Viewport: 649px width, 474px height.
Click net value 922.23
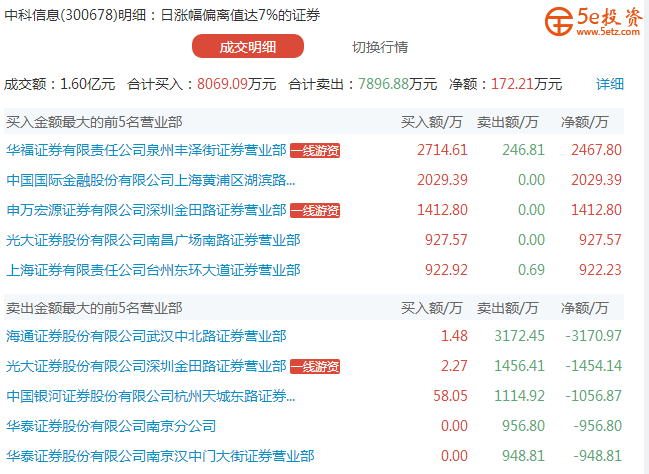coord(600,270)
